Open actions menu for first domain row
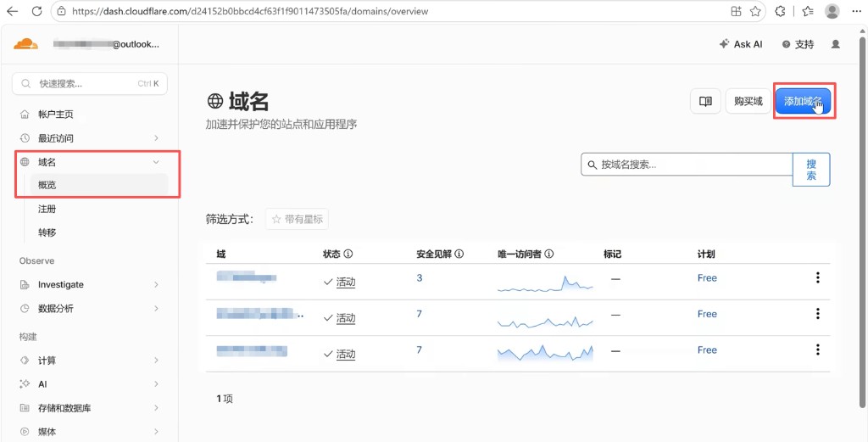This screenshot has width=868, height=442. pyautogui.click(x=818, y=278)
